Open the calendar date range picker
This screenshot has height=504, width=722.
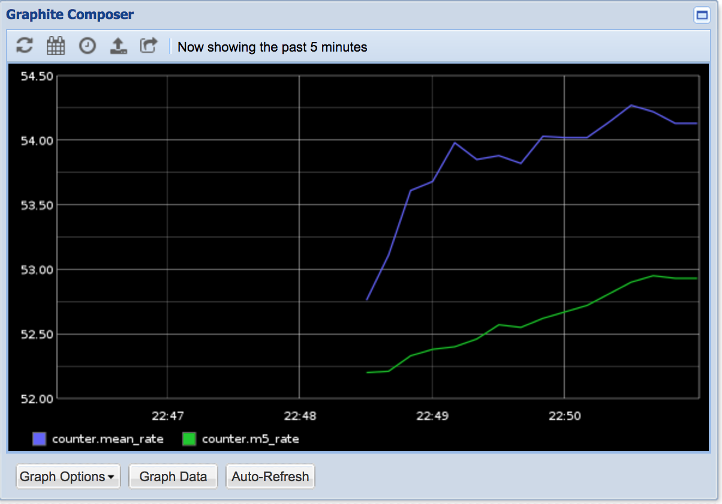tap(56, 46)
